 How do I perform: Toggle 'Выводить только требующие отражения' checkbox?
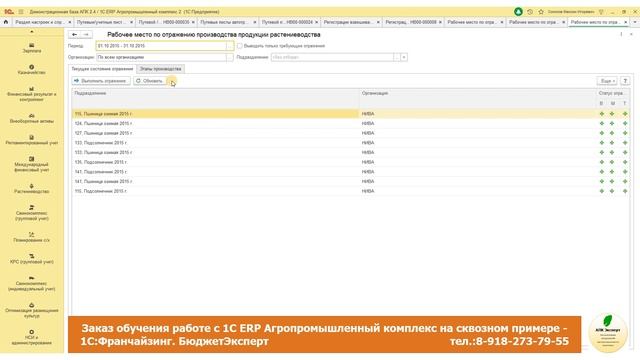(x=240, y=46)
